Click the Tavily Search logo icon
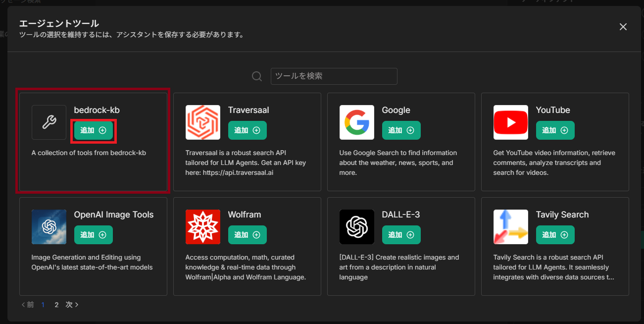The image size is (644, 324). (x=511, y=227)
